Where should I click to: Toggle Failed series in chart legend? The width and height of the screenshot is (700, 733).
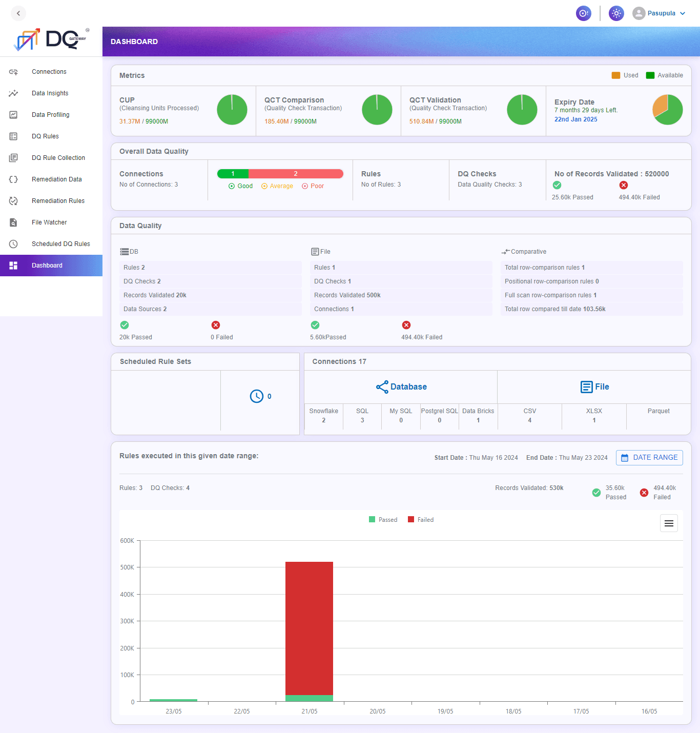click(x=421, y=520)
